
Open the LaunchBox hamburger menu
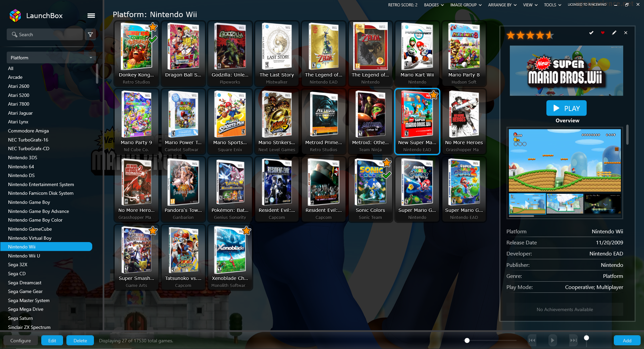91,15
